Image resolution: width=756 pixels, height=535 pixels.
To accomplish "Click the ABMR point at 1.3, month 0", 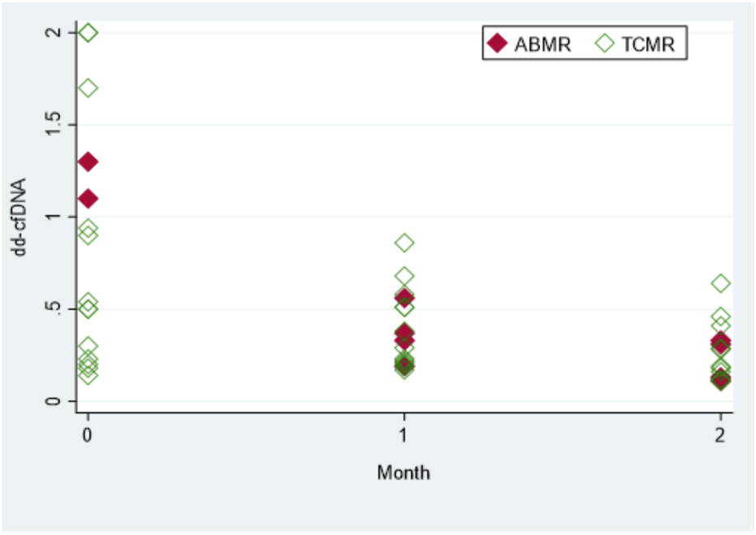I will 89,162.
